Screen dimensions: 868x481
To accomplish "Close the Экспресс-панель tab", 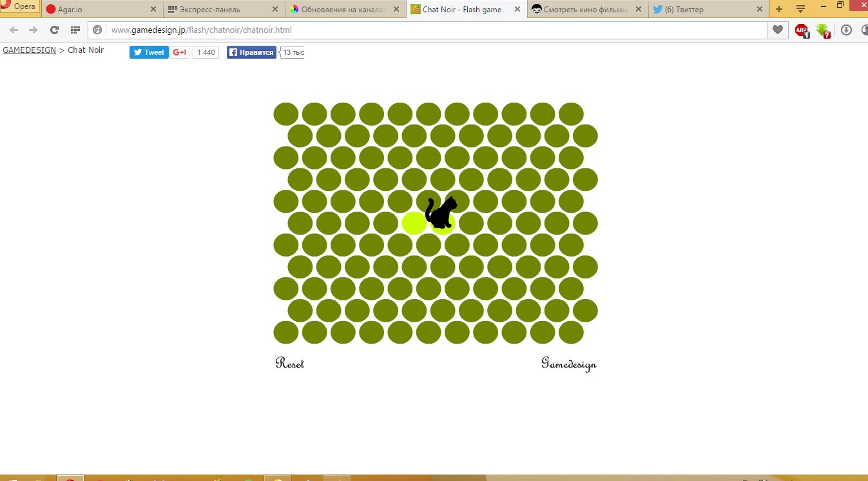I will tap(275, 10).
